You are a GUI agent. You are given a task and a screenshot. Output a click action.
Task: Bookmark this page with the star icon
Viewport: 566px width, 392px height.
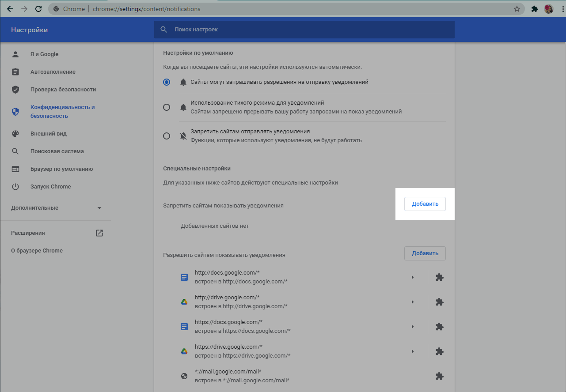pyautogui.click(x=517, y=9)
